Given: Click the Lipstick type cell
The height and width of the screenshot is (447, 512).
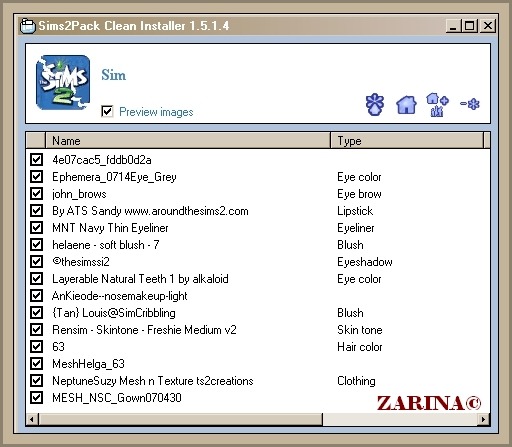Looking at the screenshot, I should 355,211.
